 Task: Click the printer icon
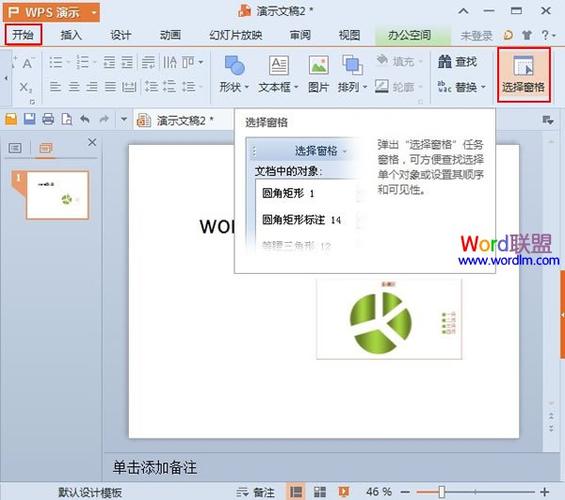48,119
